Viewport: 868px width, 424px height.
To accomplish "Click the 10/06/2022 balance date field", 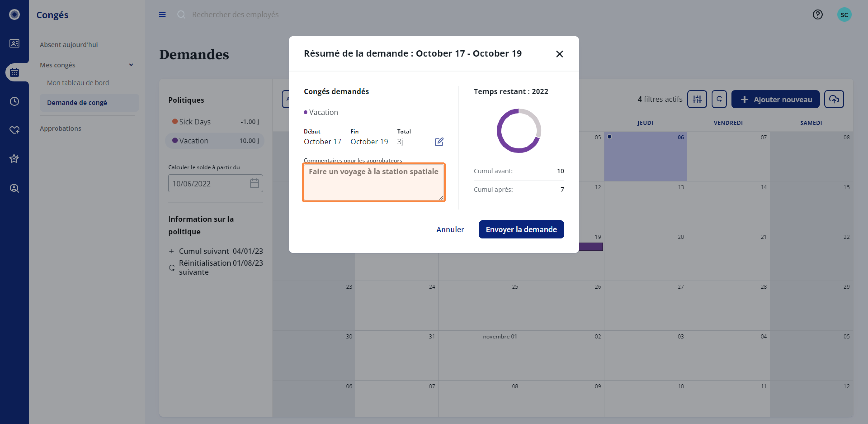I will click(x=215, y=183).
